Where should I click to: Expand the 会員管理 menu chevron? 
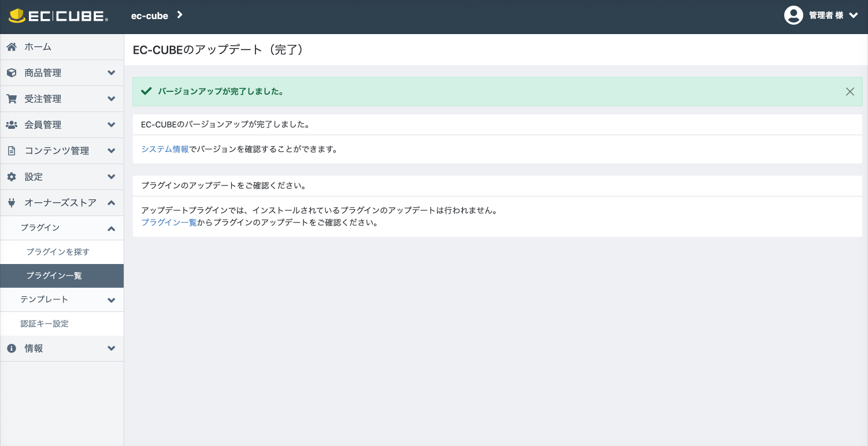112,125
